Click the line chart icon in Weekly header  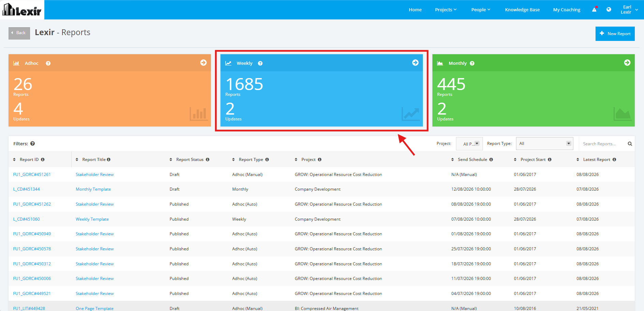point(228,63)
